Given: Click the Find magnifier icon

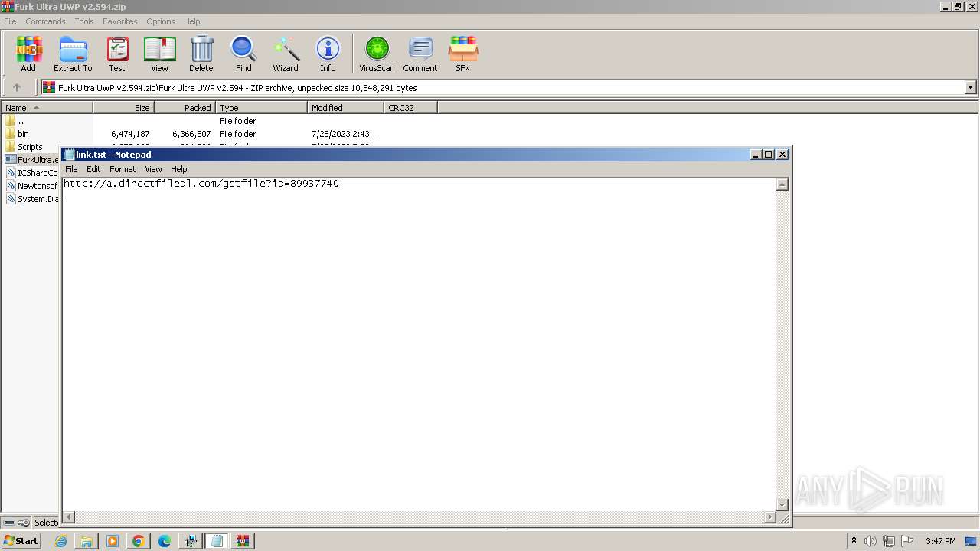Looking at the screenshot, I should coord(243,54).
